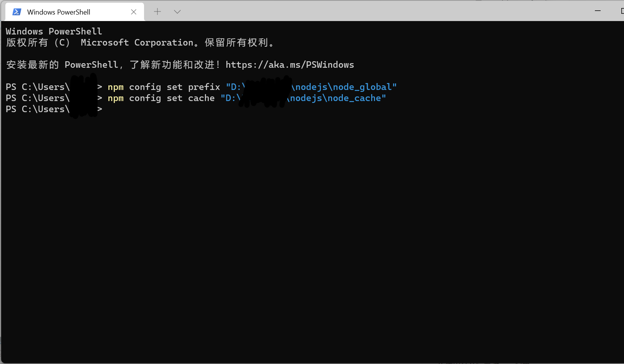This screenshot has width=624, height=364.
Task: Open the dropdown arrow next to new tab
Action: [177, 11]
